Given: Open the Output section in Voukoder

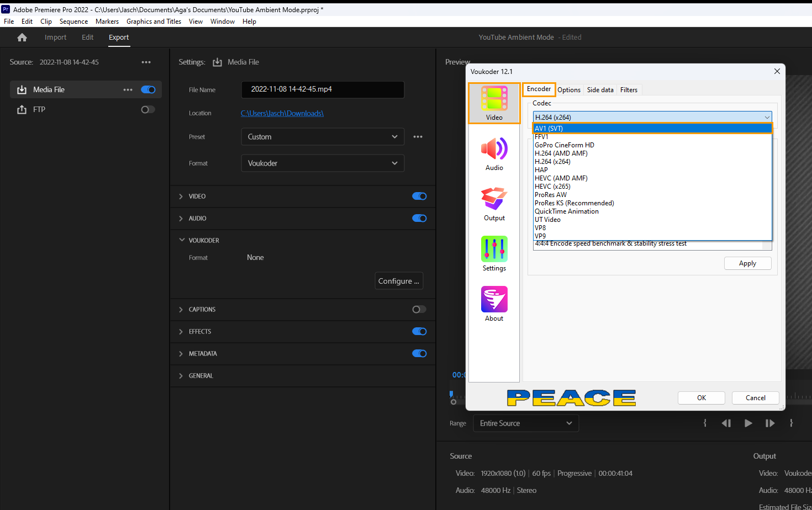Looking at the screenshot, I should pyautogui.click(x=494, y=204).
